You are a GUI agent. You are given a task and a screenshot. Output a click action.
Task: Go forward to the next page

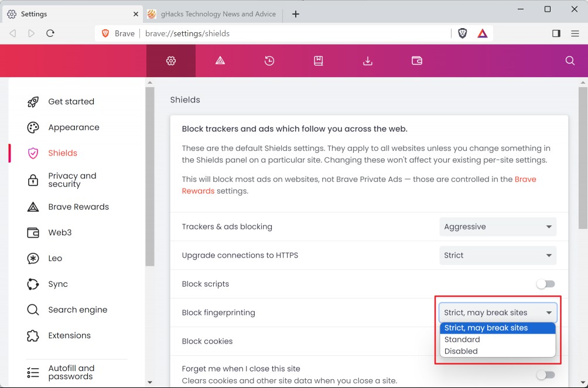[x=32, y=33]
